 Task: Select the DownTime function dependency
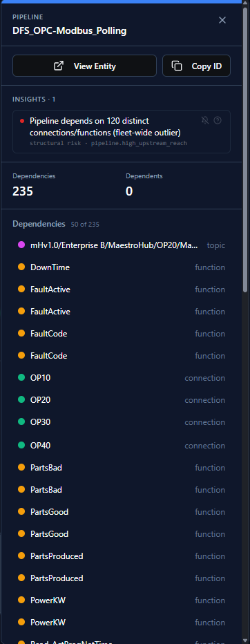(x=122, y=267)
